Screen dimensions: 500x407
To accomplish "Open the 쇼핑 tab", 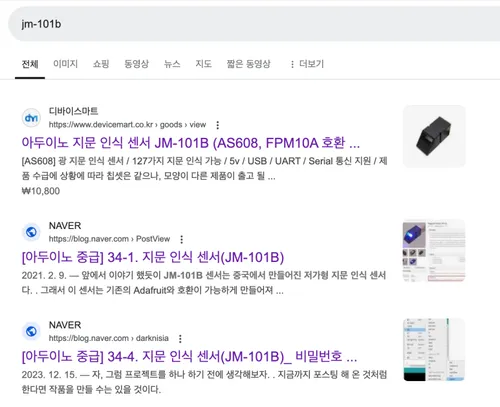I will pos(101,64).
